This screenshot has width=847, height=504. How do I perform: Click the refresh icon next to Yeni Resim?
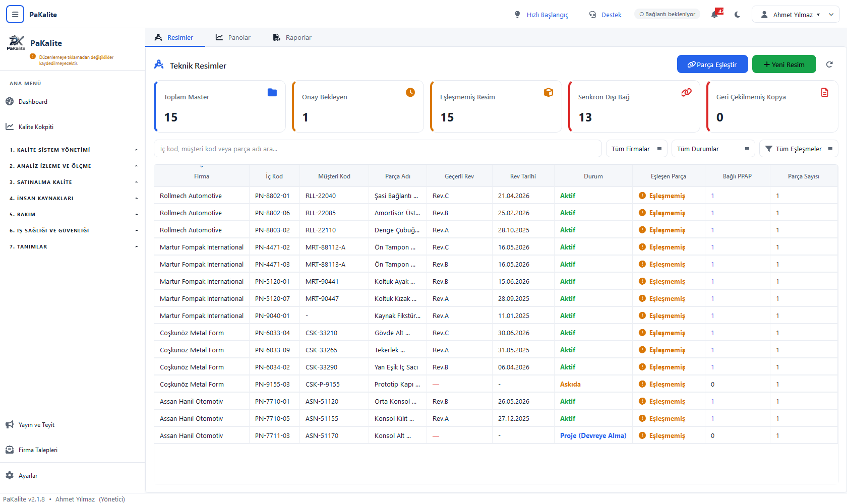[x=829, y=65]
